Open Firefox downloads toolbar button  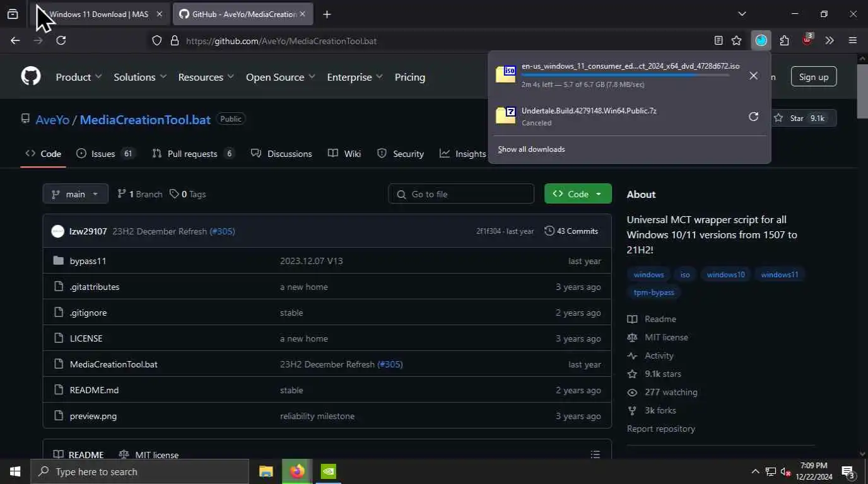tap(761, 40)
